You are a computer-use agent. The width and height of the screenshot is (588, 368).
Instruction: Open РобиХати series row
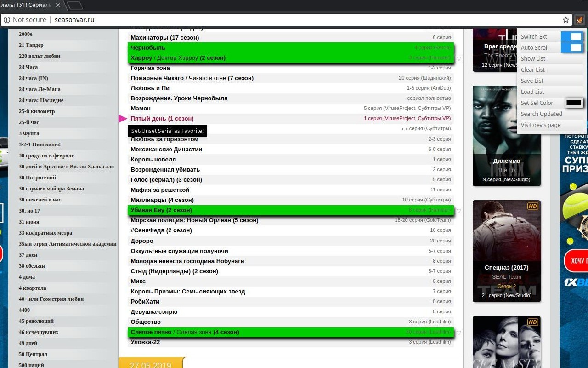pos(290,301)
